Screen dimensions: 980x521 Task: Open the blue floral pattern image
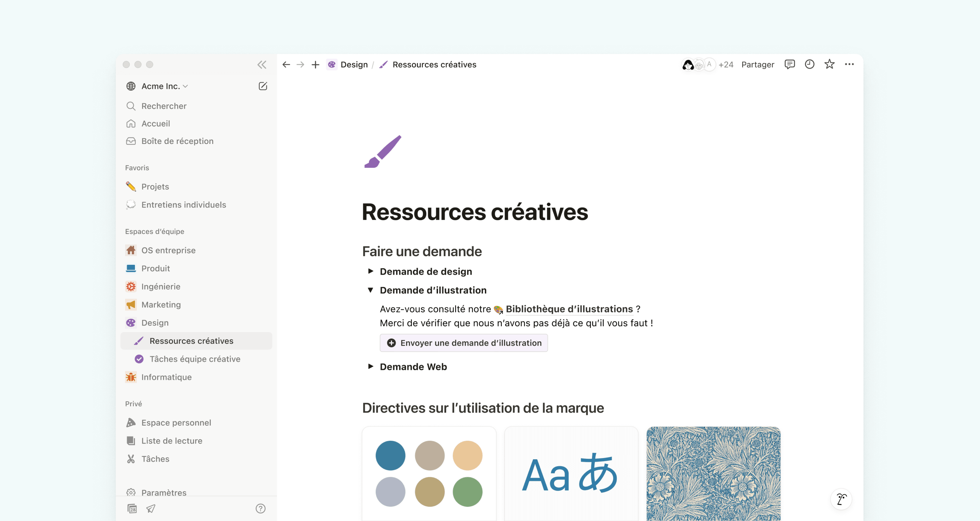[713, 474]
